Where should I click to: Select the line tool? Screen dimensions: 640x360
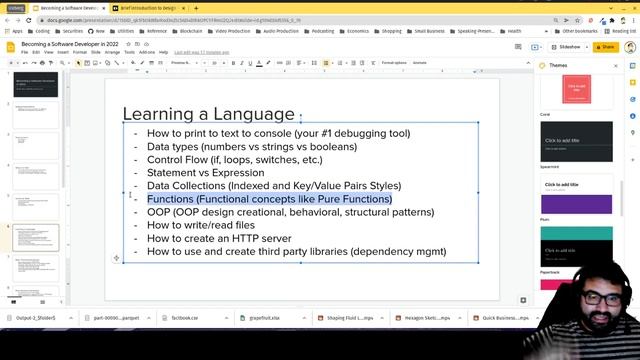pyautogui.click(x=116, y=63)
